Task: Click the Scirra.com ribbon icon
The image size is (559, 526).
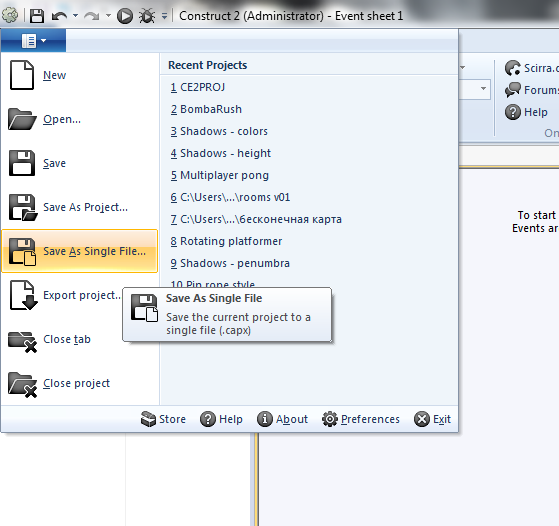Action: 513,68
